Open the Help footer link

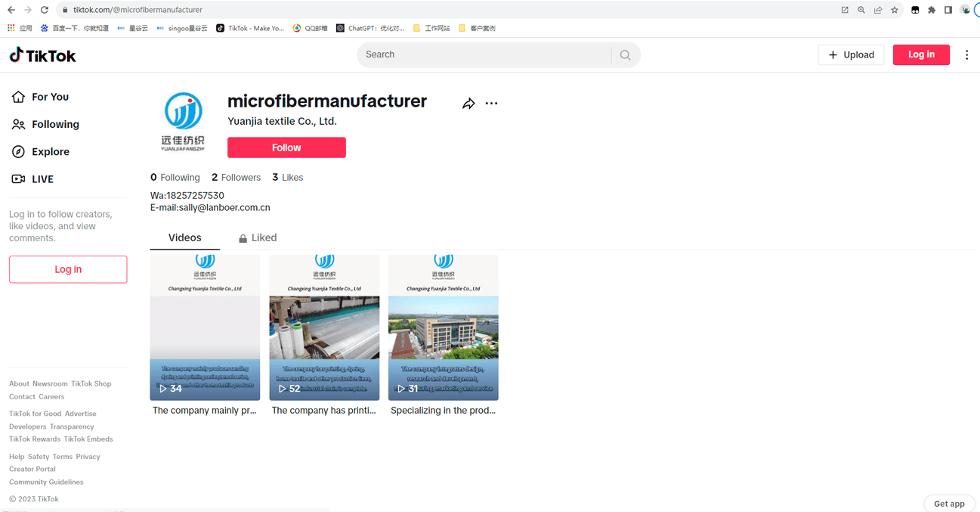(x=17, y=457)
